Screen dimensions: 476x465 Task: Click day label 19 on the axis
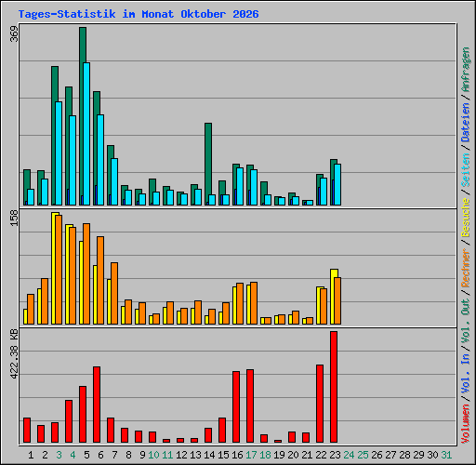(x=279, y=455)
